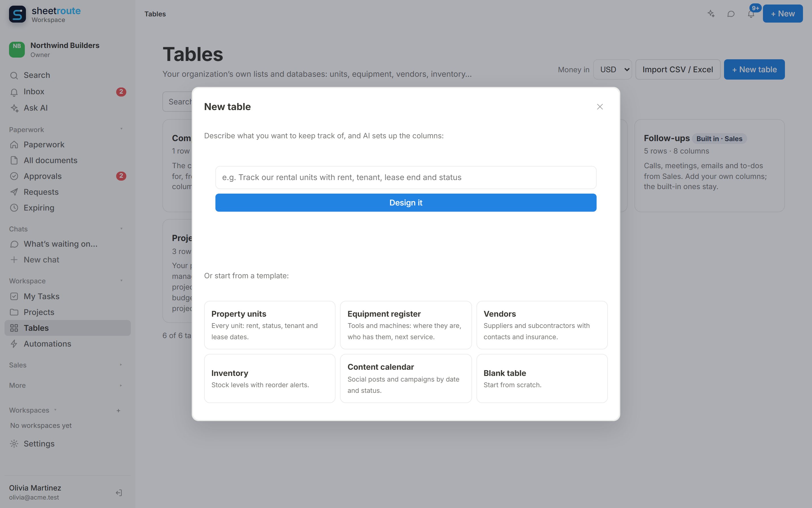Expand the More section
812x508 pixels.
tap(121, 385)
